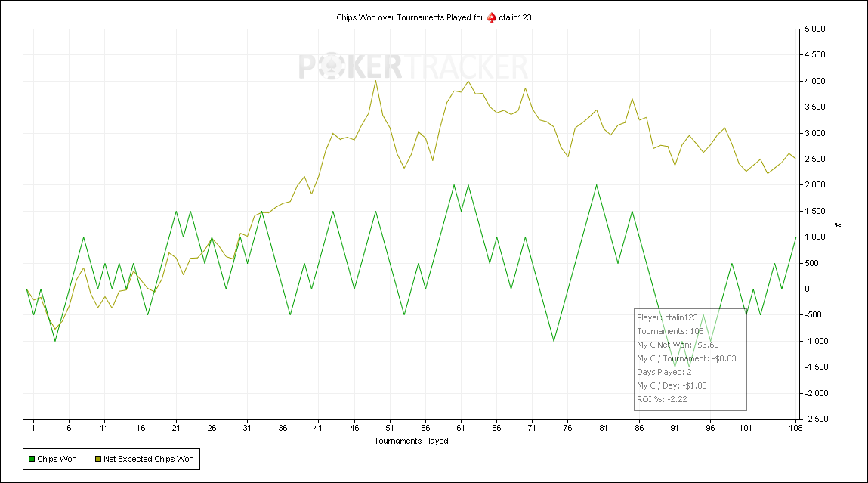The width and height of the screenshot is (868, 483).
Task: Click the y-axis value 5,000
Action: click(815, 29)
